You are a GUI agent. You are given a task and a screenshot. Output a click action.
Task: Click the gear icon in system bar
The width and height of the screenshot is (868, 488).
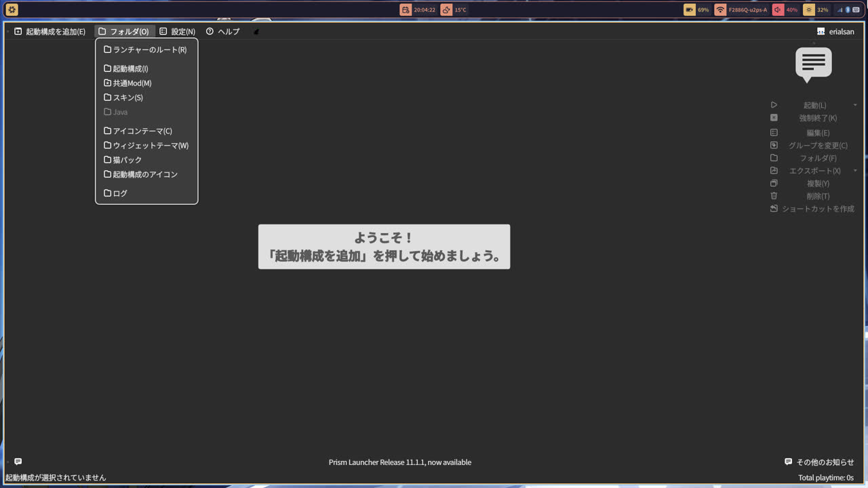point(12,9)
